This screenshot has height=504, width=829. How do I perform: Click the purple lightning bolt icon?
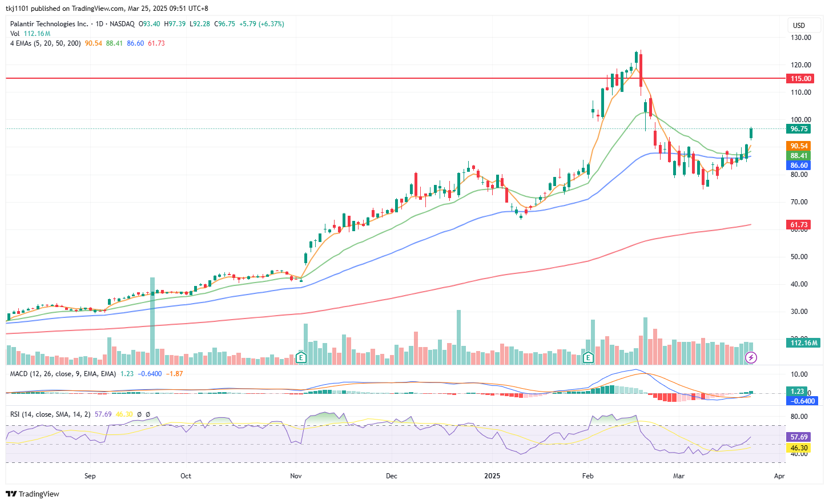click(751, 358)
